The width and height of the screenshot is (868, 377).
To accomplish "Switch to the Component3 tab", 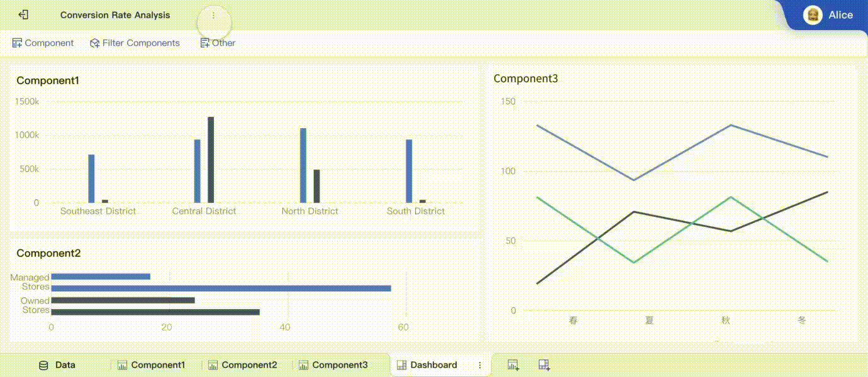I will [x=333, y=365].
